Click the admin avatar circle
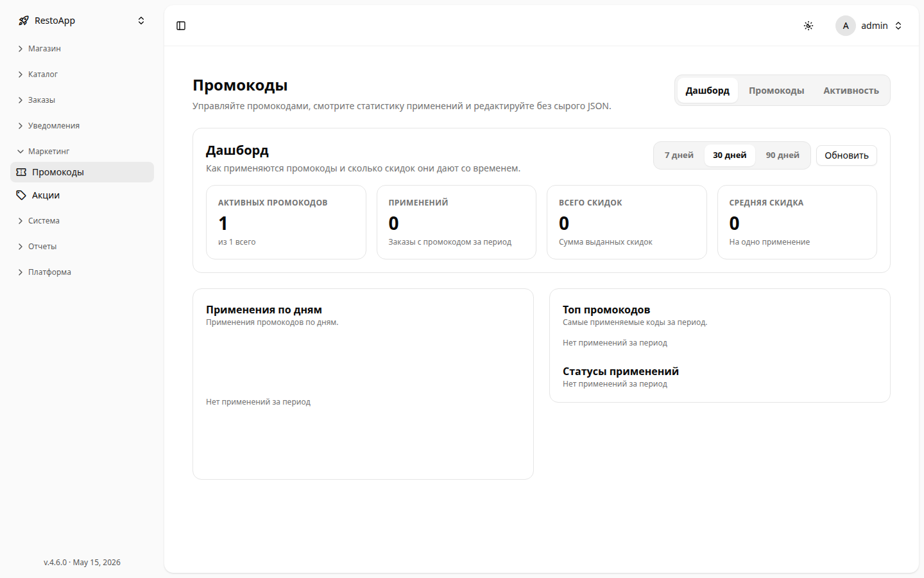The width and height of the screenshot is (924, 578). point(846,26)
